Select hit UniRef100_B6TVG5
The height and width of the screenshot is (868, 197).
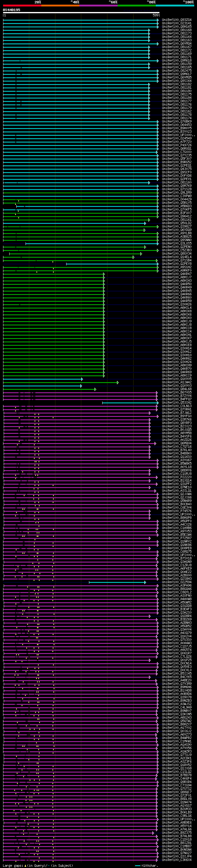[177, 393]
